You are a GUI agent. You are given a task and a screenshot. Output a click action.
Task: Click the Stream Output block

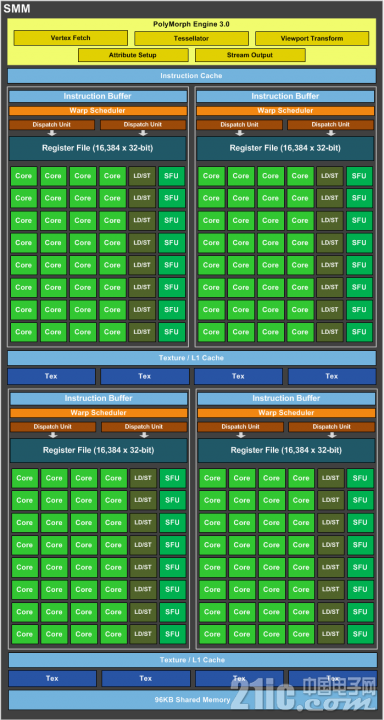(x=250, y=55)
